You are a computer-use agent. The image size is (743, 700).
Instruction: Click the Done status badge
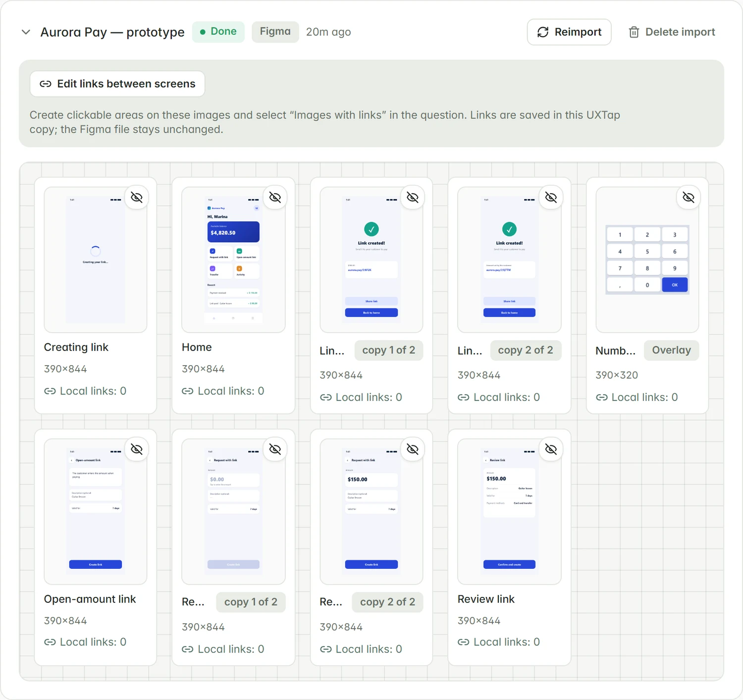coord(218,32)
